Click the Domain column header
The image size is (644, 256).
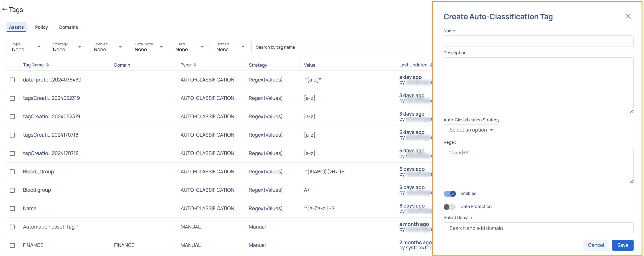pos(122,65)
